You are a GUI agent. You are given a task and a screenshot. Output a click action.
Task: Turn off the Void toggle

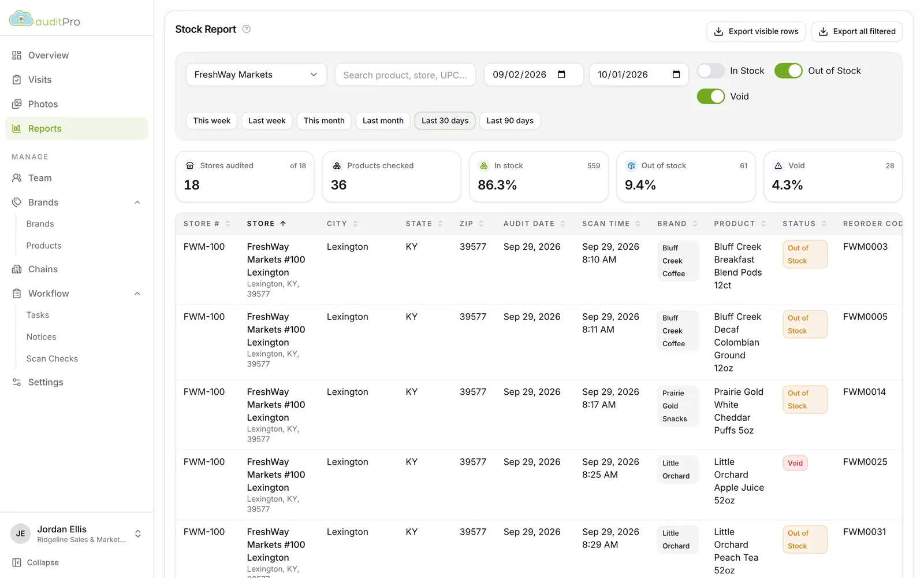click(x=711, y=97)
